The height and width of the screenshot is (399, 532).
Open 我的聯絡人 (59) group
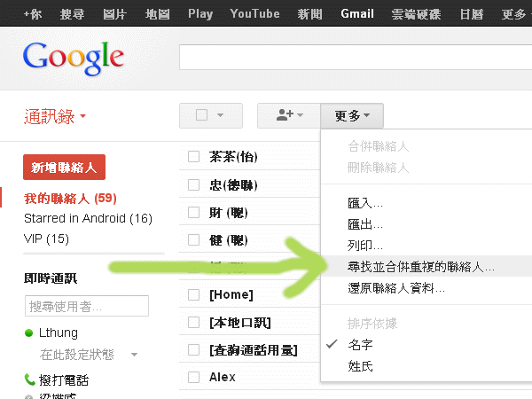[70, 198]
